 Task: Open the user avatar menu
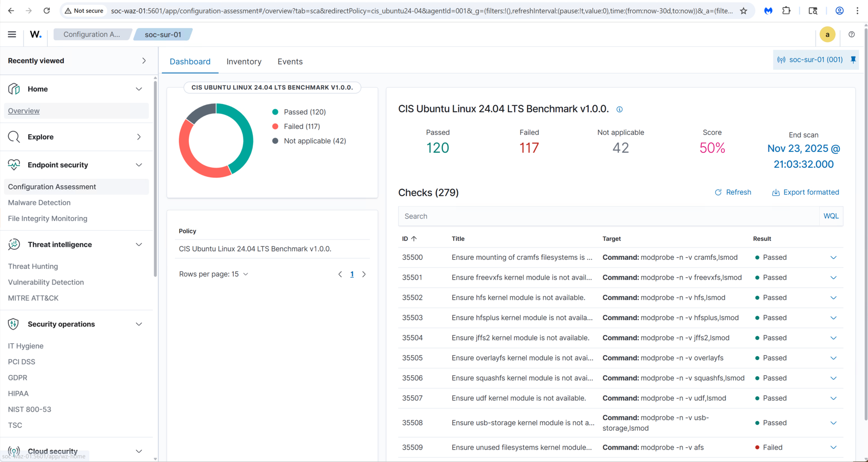pyautogui.click(x=827, y=34)
